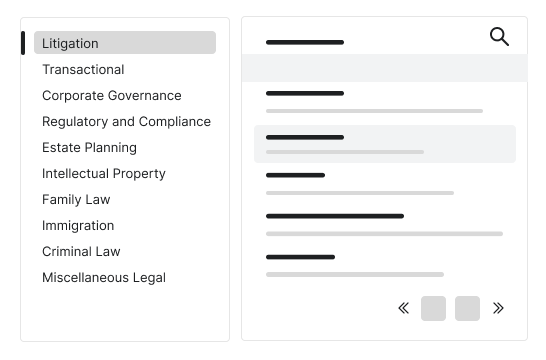Open the result with the longest title
This screenshot has height=360, width=546.
[385, 225]
